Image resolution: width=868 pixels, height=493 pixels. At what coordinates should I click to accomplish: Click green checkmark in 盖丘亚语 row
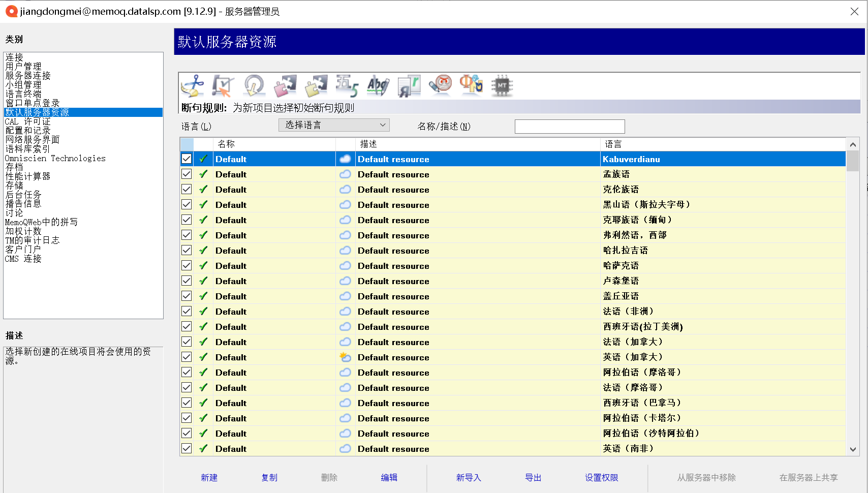pyautogui.click(x=203, y=296)
